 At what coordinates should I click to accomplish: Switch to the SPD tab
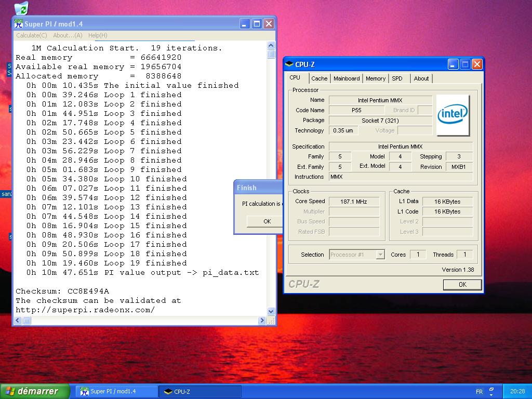(x=397, y=78)
